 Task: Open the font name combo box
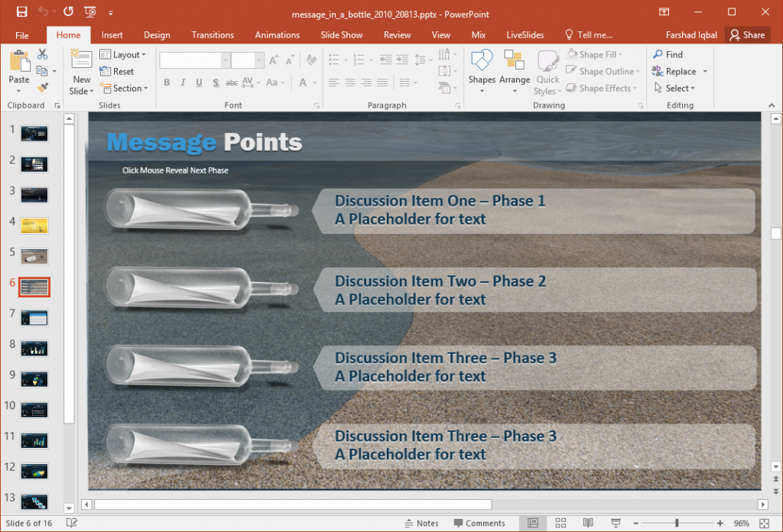tap(195, 60)
